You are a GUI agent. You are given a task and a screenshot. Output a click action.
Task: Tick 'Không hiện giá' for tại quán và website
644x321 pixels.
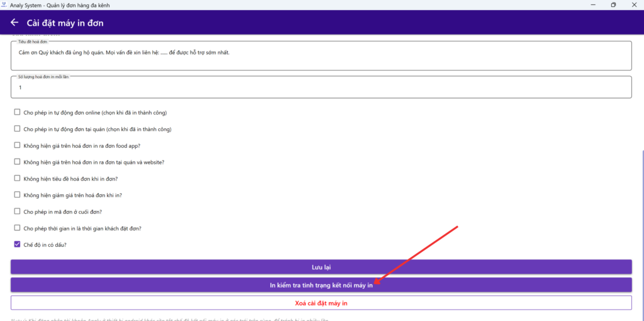(17, 162)
